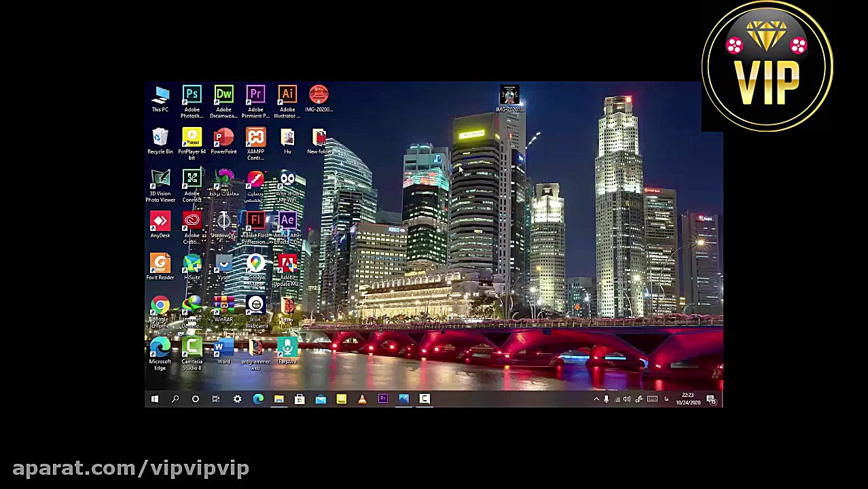868x489 pixels.
Task: Select Google Chrome desktop icon
Action: 160,312
